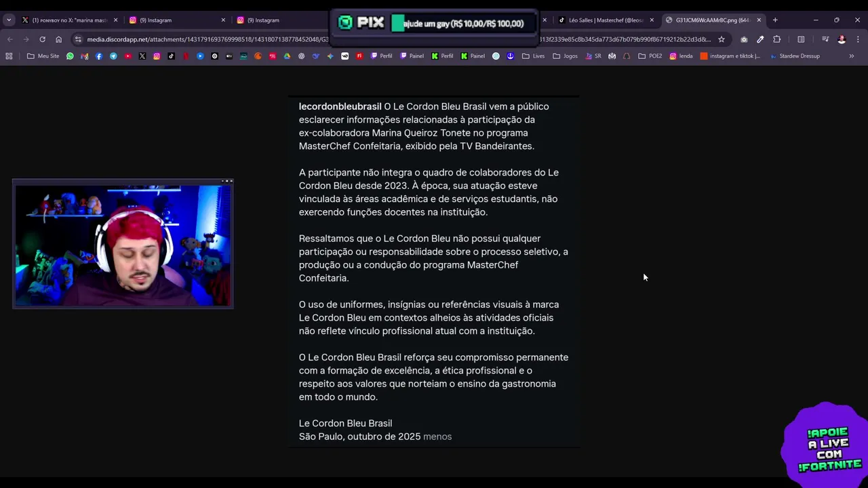Open the X bookmark in bookmarks bar
The image size is (868, 488).
142,56
